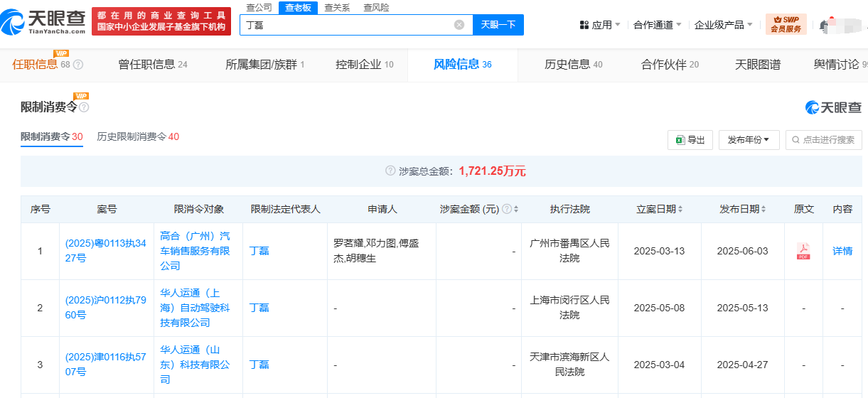
Task: Open the PDF original for row 1
Action: pos(803,251)
